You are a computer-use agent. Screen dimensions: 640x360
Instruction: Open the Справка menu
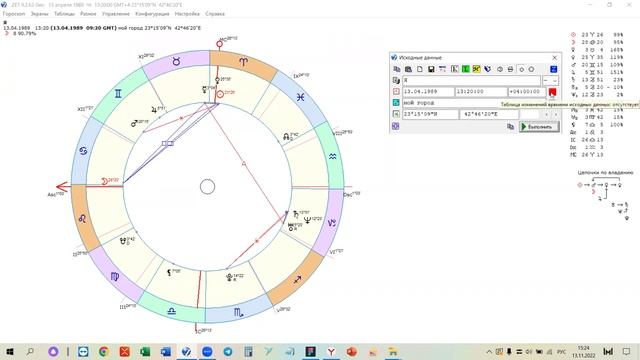(x=215, y=13)
